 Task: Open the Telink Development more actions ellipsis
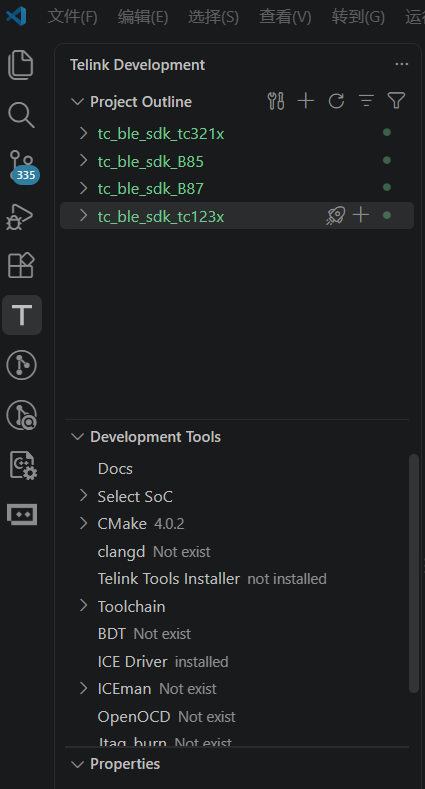(401, 64)
